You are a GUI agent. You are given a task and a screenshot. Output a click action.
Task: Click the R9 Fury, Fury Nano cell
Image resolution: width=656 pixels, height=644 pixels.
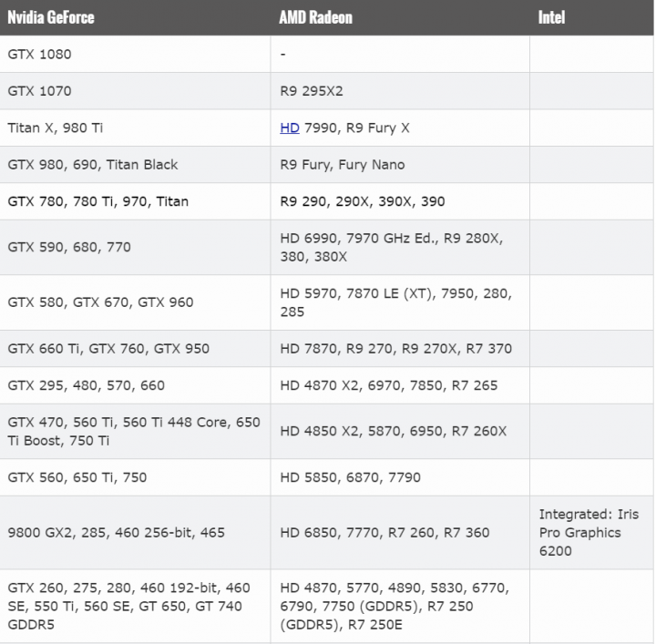coord(400,164)
